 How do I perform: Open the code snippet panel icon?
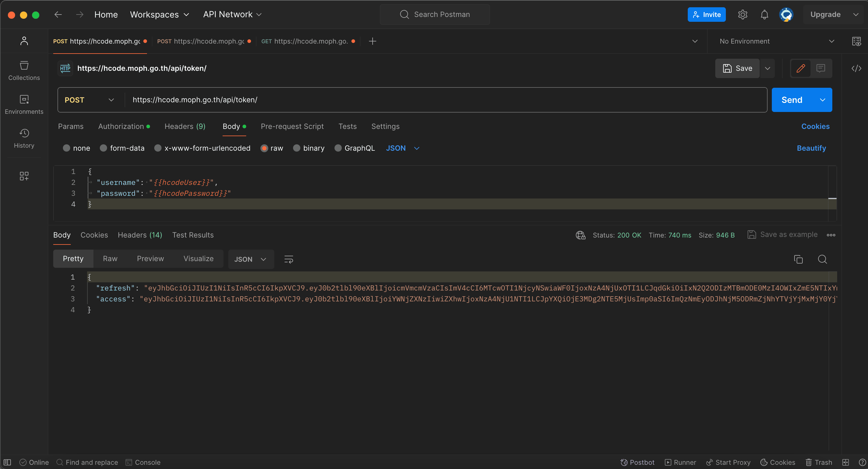pyautogui.click(x=856, y=68)
